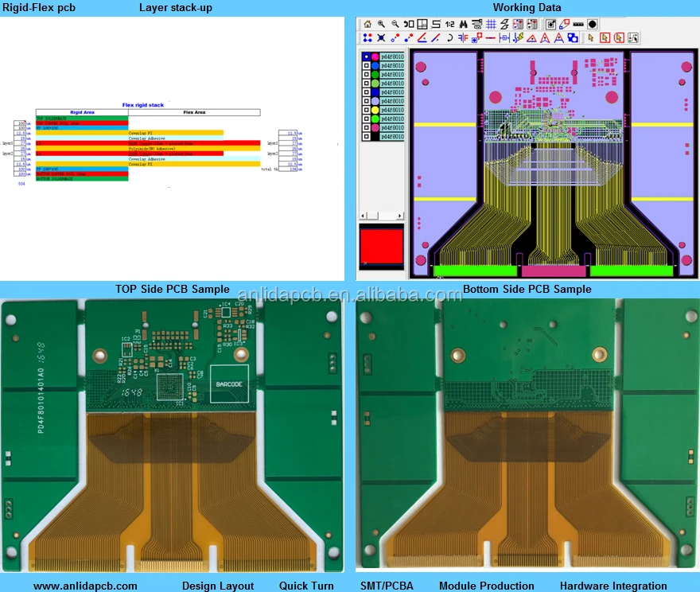
Task: Toggle checkbox beside the last black layer
Action: pos(366,137)
